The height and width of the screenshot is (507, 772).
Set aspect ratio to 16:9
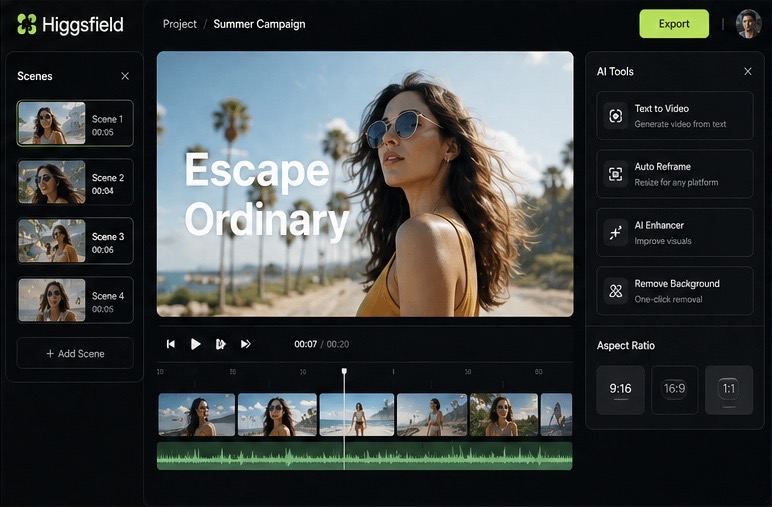(x=675, y=389)
